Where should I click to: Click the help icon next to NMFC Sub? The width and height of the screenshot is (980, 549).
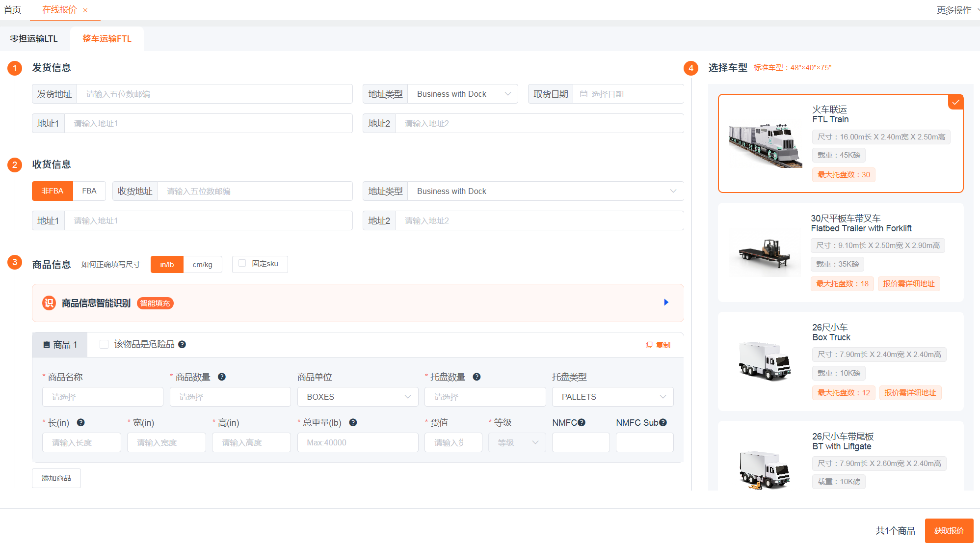tap(663, 422)
